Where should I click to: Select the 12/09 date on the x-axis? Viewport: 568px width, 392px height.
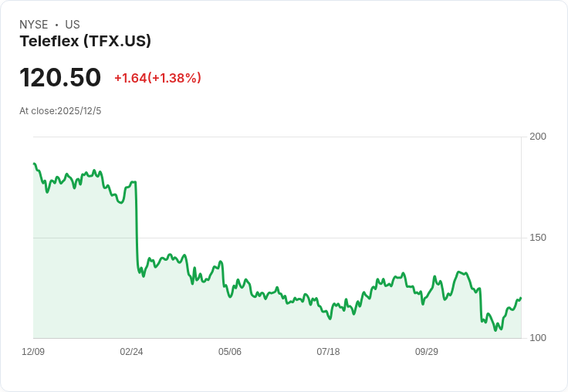click(x=33, y=352)
